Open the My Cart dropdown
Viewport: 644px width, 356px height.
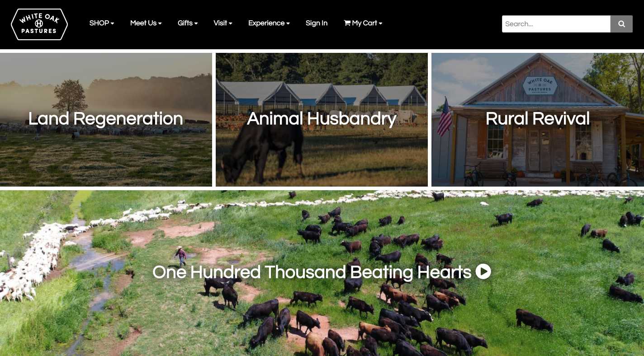coord(363,23)
